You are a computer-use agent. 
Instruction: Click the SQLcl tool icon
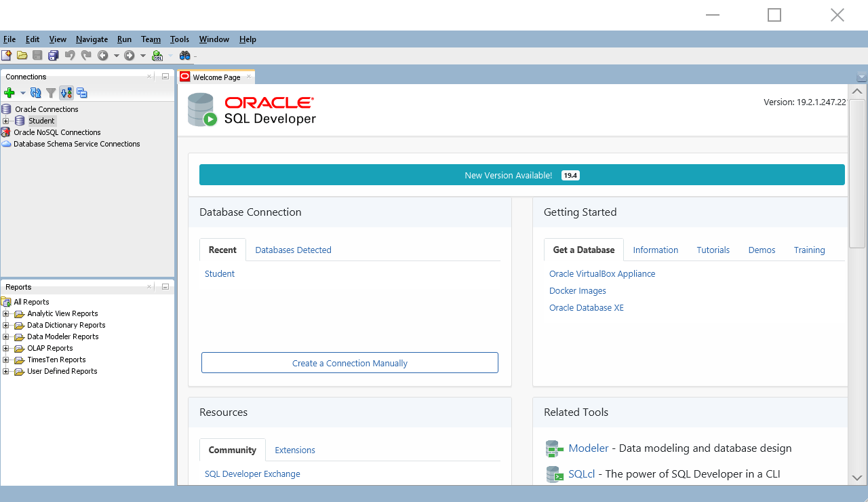555,474
